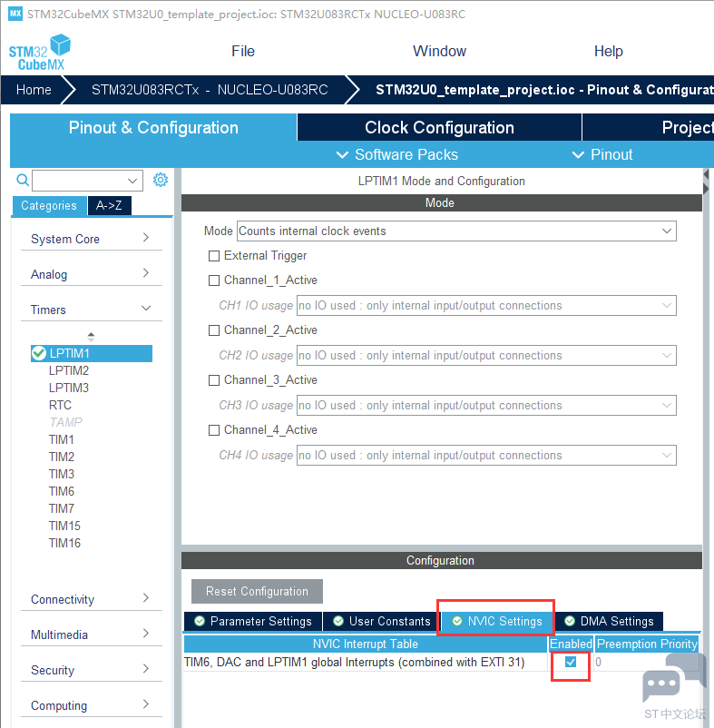
Task: Expand the Connectivity category
Action: [x=91, y=599]
